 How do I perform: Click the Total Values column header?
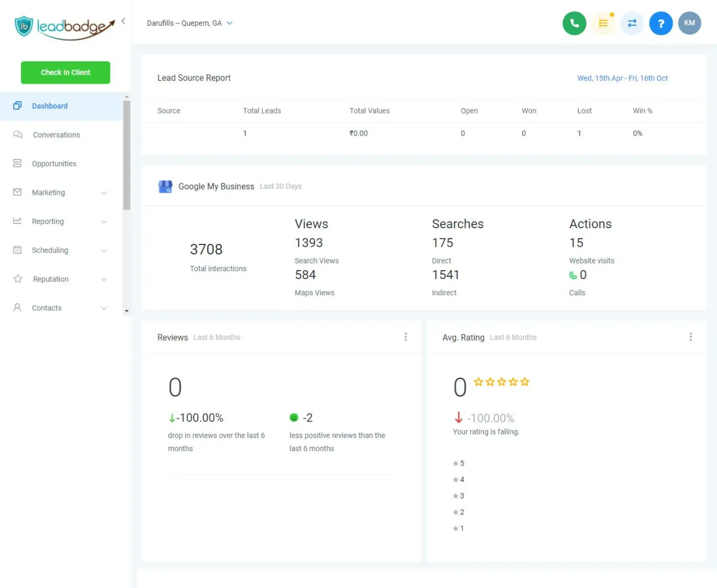point(370,111)
